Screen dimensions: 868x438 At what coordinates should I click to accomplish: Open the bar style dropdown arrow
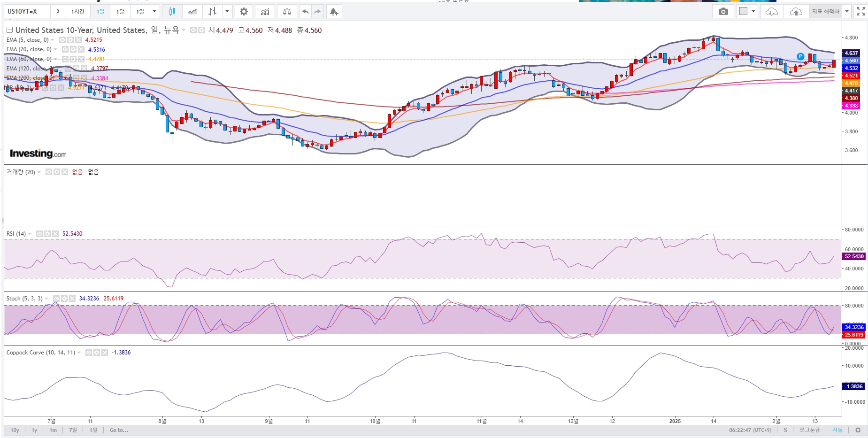tap(227, 11)
